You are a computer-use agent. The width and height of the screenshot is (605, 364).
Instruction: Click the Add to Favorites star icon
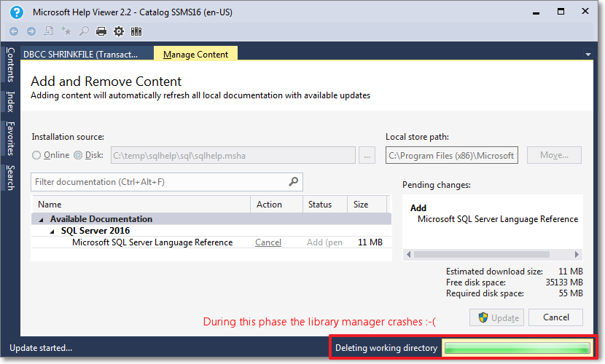[x=66, y=31]
